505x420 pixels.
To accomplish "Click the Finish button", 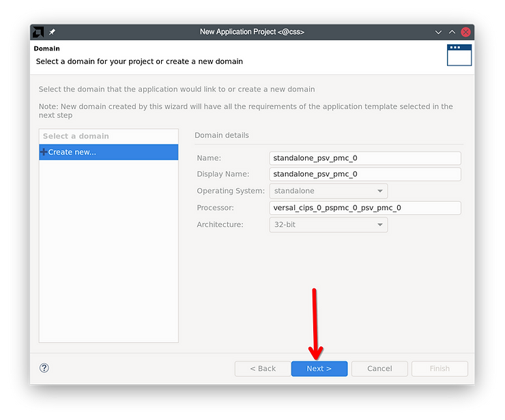I will pyautogui.click(x=439, y=369).
